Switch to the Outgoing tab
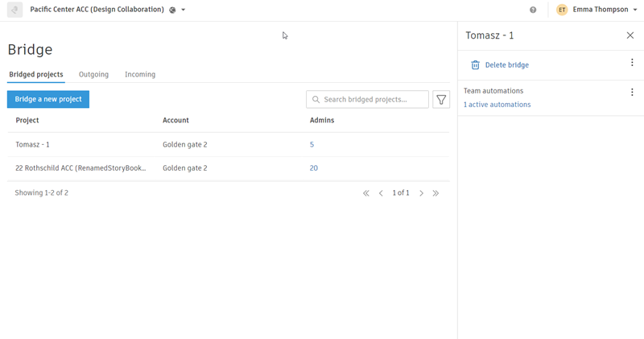 tap(93, 75)
